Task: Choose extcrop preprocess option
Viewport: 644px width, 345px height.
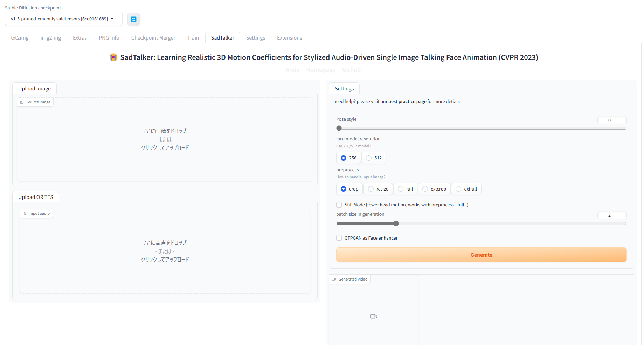Action: (434, 189)
